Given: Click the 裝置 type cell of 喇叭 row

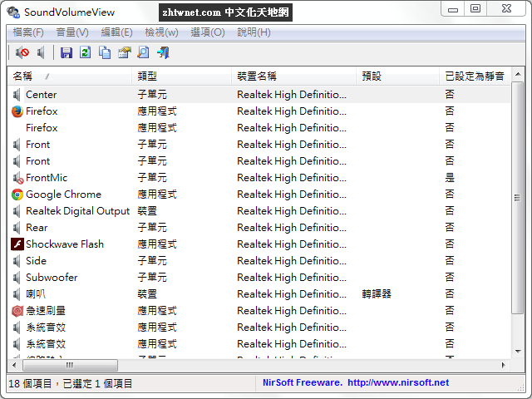Looking at the screenshot, I should 147,294.
